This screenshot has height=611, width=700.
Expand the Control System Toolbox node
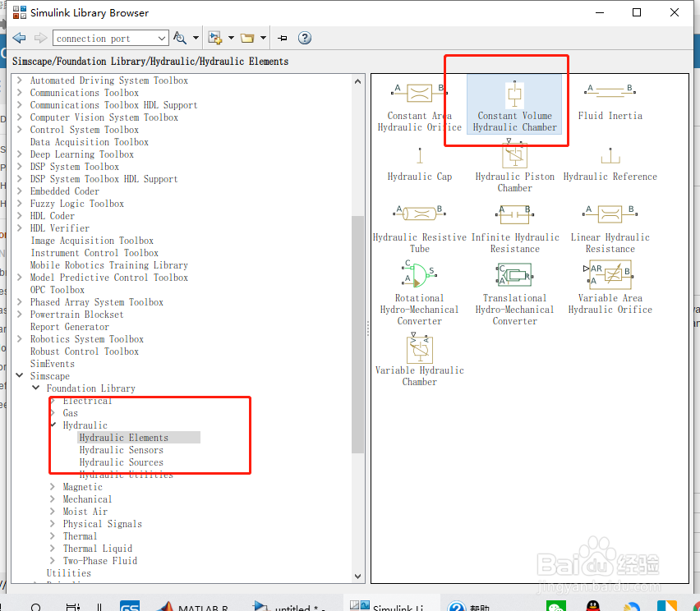19,130
